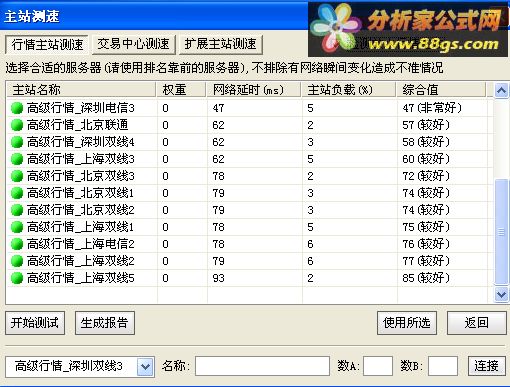Select row 高级行情_上海双线1
The width and height of the screenshot is (510, 387).
(x=249, y=227)
